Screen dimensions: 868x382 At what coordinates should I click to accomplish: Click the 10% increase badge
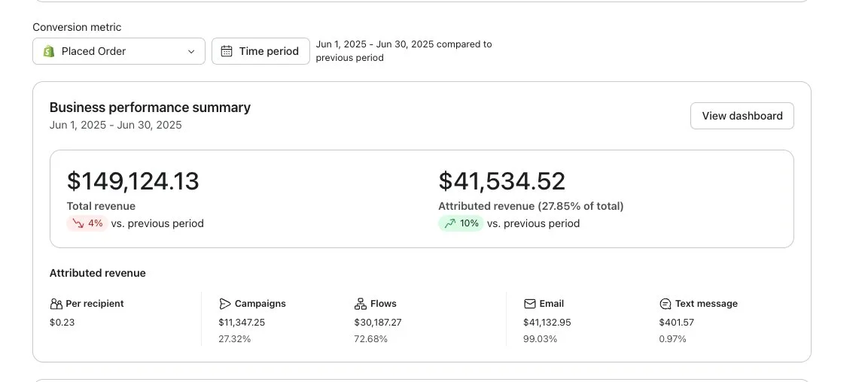[x=461, y=223]
